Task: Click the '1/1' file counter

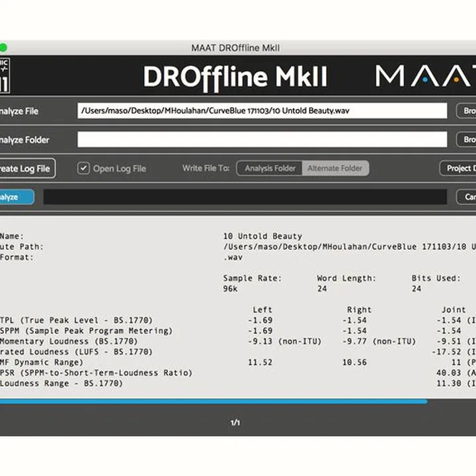Action: coord(235,422)
